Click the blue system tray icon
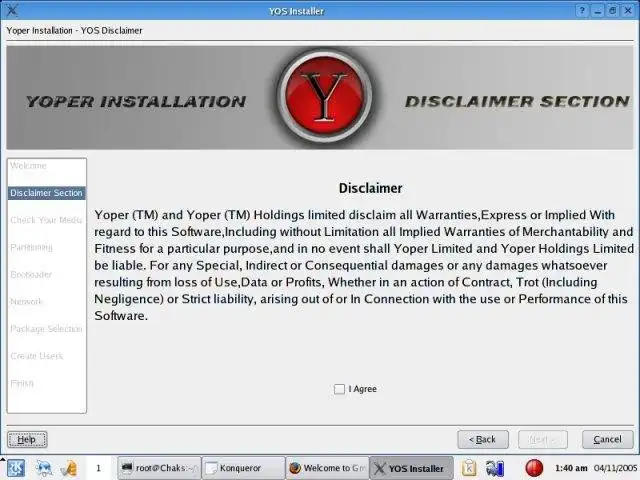Screen dimensions: 640x480 (x=495, y=468)
